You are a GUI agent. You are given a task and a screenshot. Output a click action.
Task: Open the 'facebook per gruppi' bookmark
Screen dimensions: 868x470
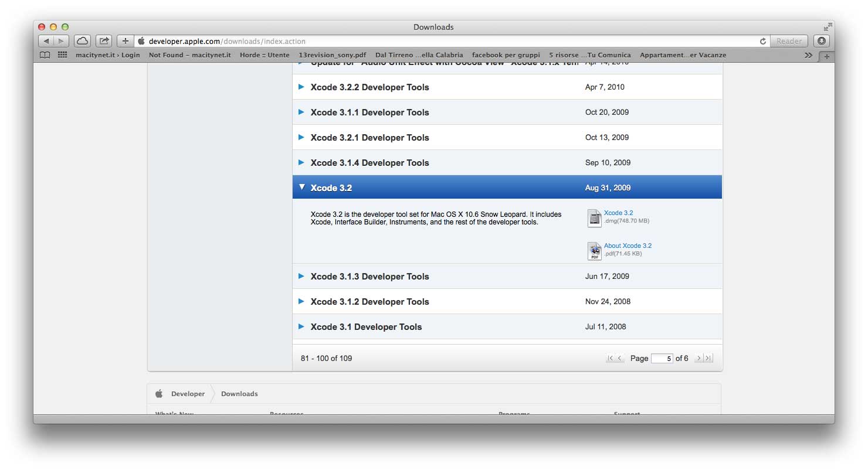[x=506, y=55]
